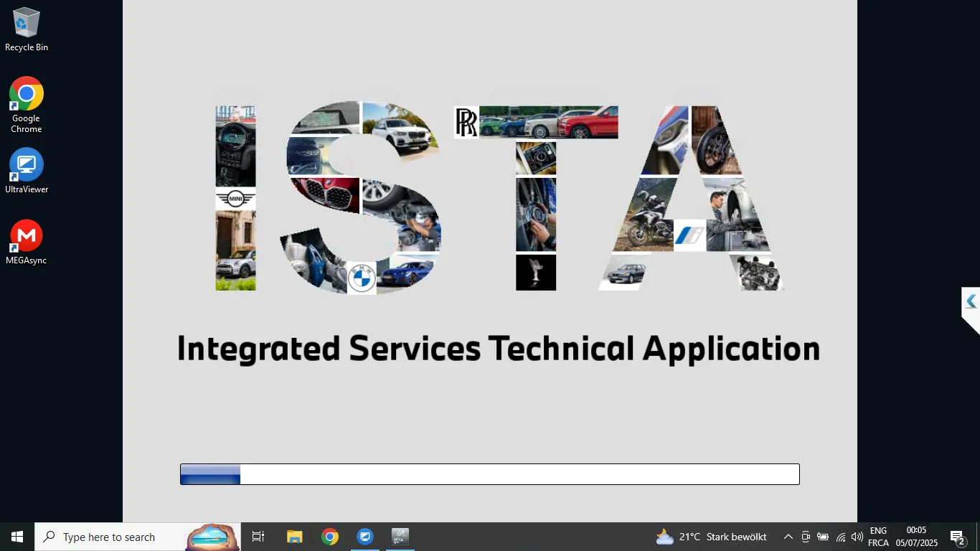Open File Explorer from the taskbar
This screenshot has width=980, height=551.
pyautogui.click(x=294, y=537)
